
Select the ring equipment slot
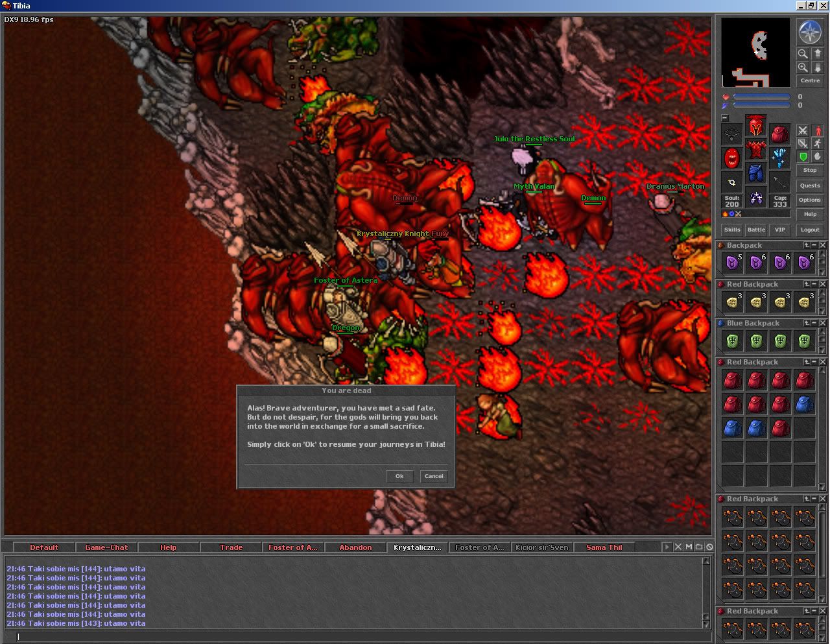[x=732, y=182]
